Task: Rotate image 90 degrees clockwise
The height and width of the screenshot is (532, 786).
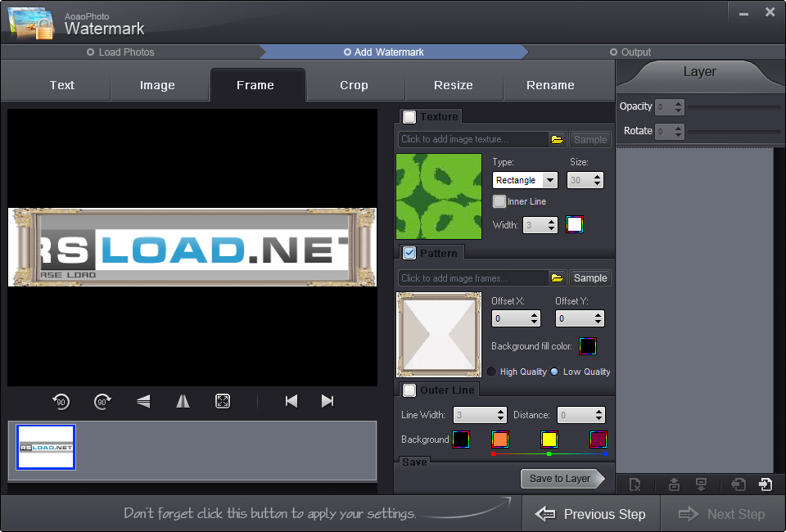Action: pos(102,401)
